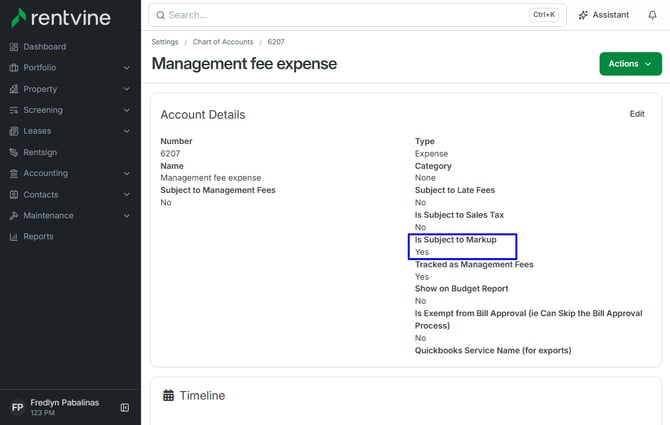670x425 pixels.
Task: Click the Rentvine logo
Action: [x=61, y=18]
